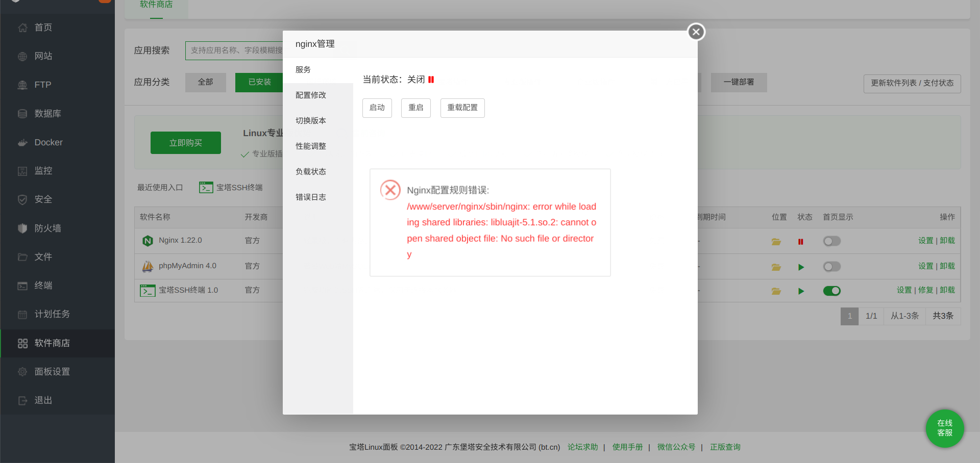Click the 一键部署 button
The height and width of the screenshot is (463, 980).
click(739, 82)
